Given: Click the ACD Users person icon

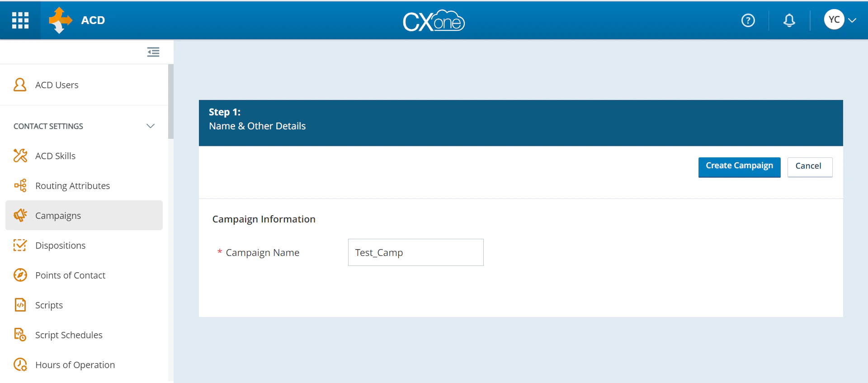Looking at the screenshot, I should 20,85.
